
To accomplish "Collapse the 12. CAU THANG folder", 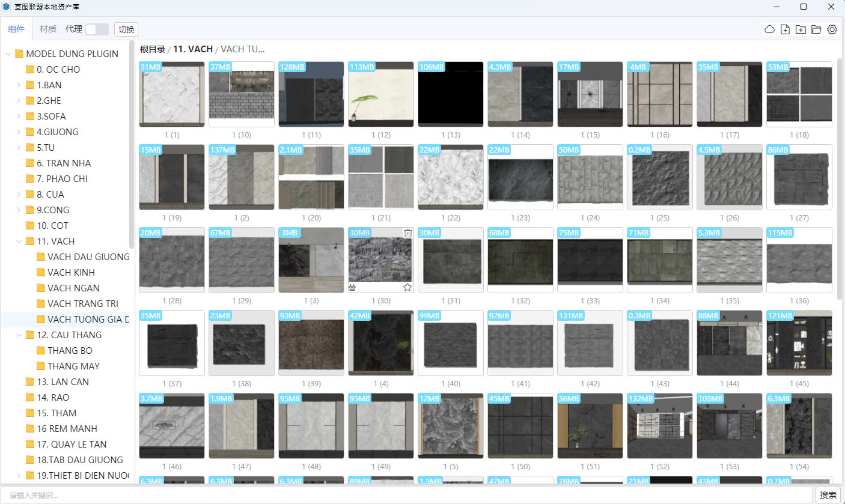I will pos(19,335).
